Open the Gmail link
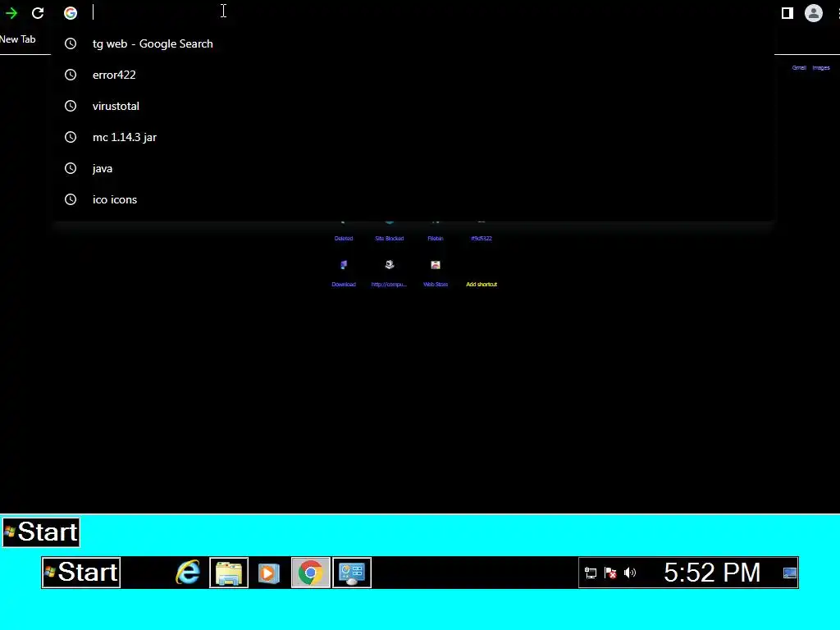The width and height of the screenshot is (840, 630). coord(799,68)
